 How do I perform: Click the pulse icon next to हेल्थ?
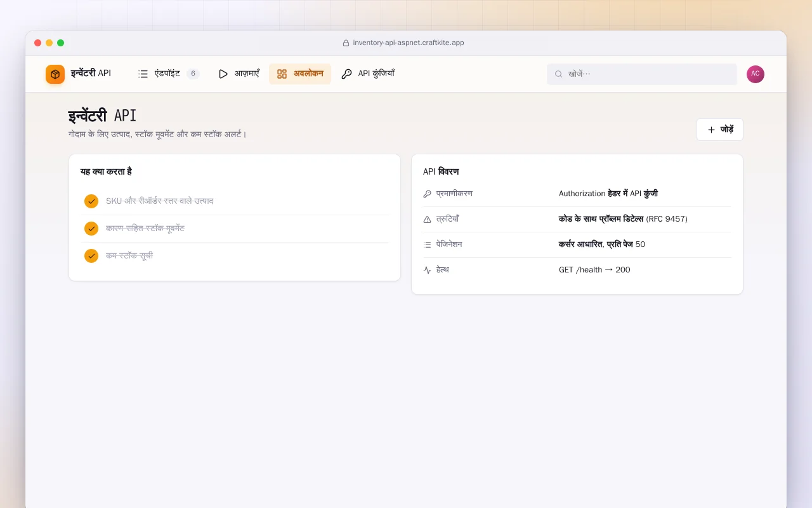tap(427, 270)
